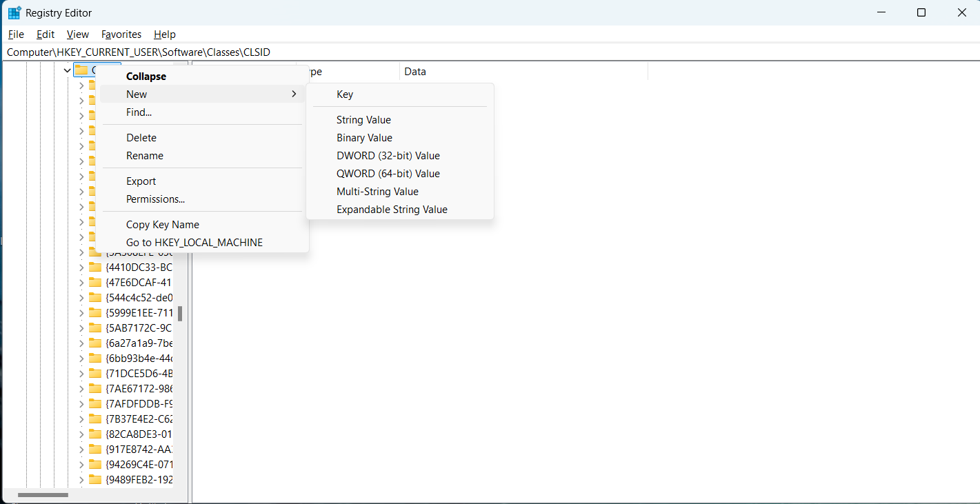Viewport: 980px width, 504px height.
Task: Click Export in the context menu
Action: pos(141,181)
